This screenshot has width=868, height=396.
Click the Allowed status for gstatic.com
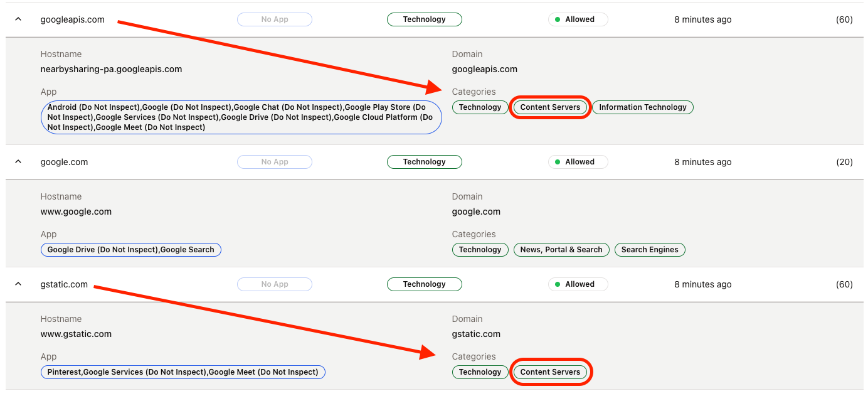[x=578, y=284]
